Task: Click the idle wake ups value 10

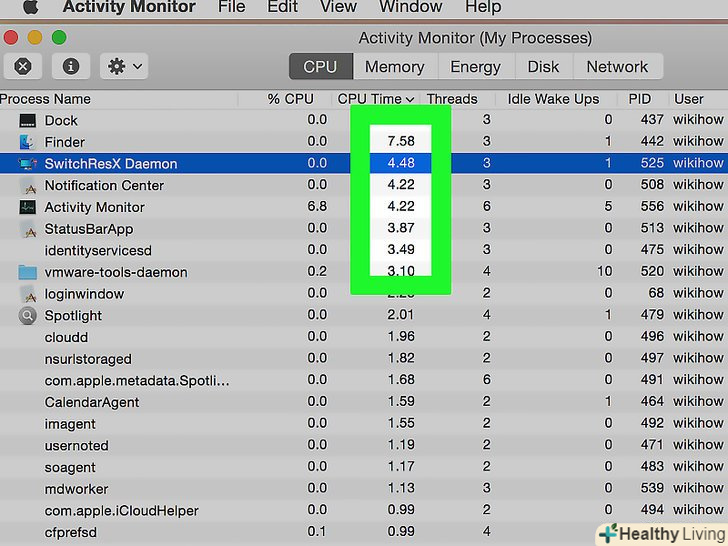Action: coord(604,271)
